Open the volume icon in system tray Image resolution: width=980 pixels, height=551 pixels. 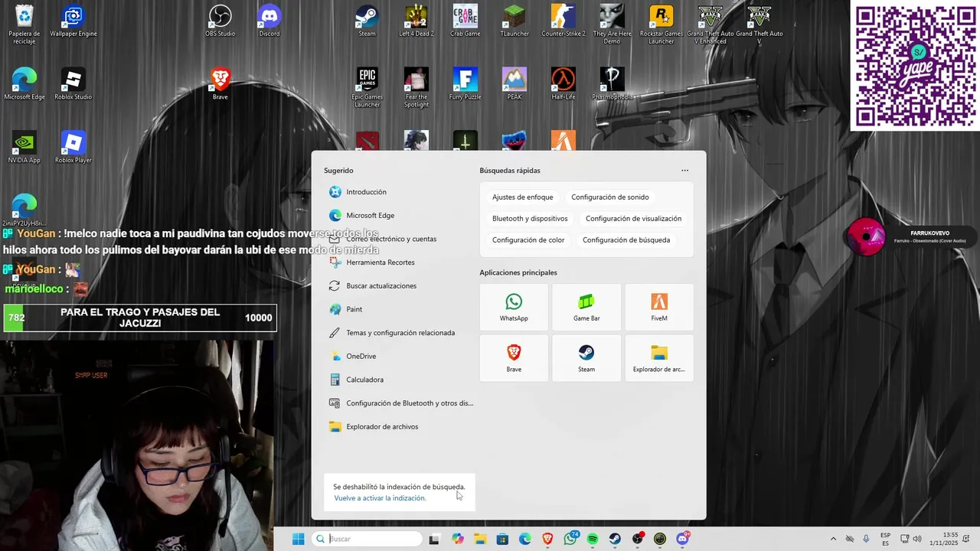pyautogui.click(x=917, y=539)
